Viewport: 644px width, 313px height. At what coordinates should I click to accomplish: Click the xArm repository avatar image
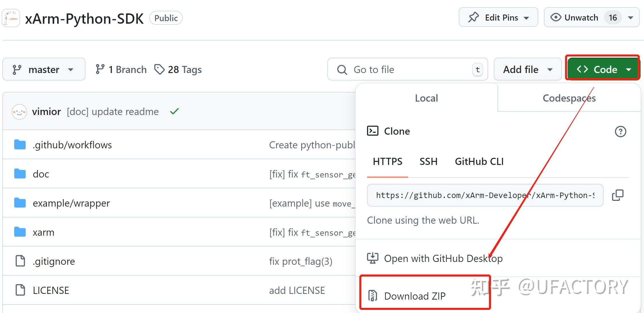tap(11, 18)
